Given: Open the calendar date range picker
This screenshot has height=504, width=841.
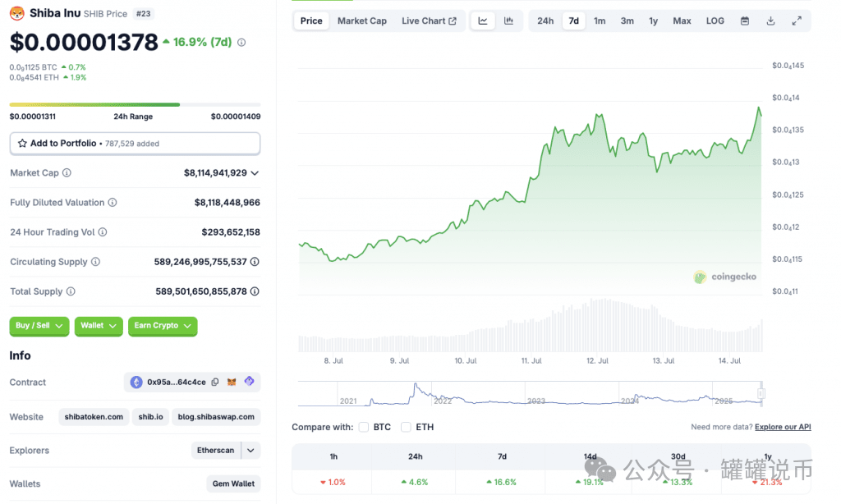Looking at the screenshot, I should 744,21.
